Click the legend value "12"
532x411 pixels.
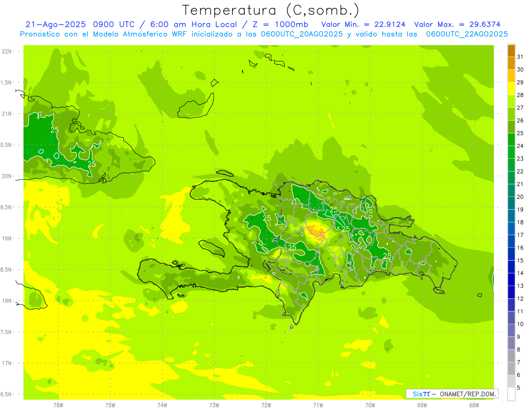[520, 299]
